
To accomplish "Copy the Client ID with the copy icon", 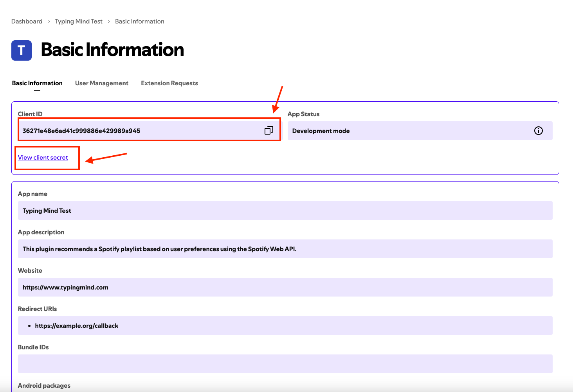I will click(x=269, y=130).
